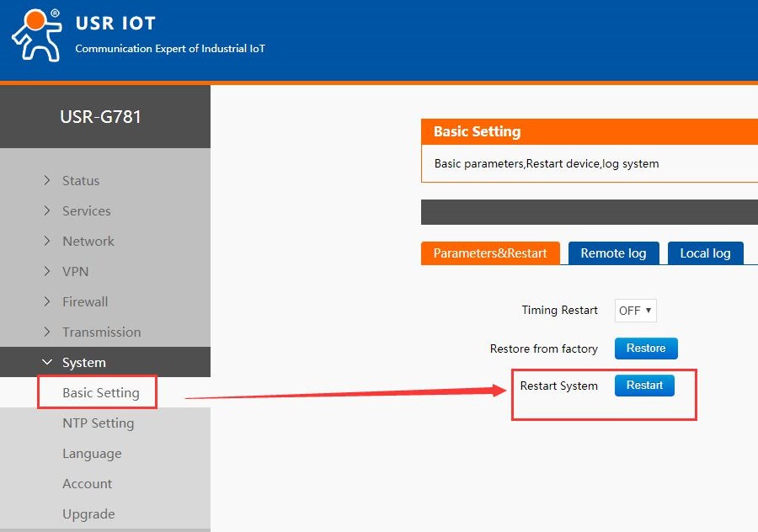
Task: Switch to the Parameters&Restart tab
Action: (490, 253)
